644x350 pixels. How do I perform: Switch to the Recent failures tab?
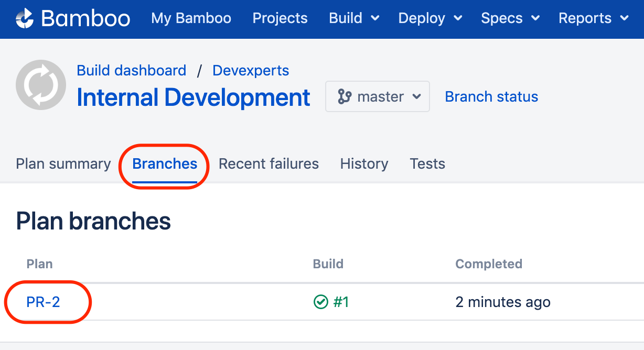coord(269,164)
